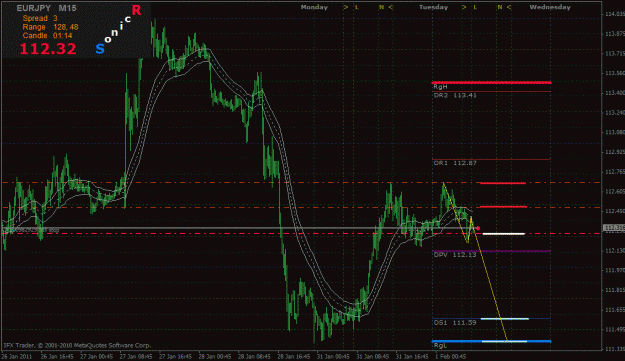The height and width of the screenshot is (361, 625).
Task: Click the 31 Jan 00:45 time label
Action: point(333,357)
